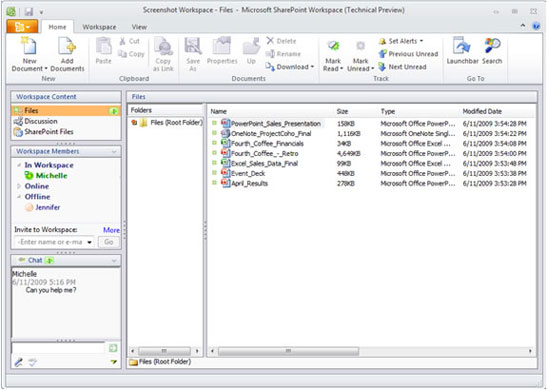Click the Save icon in quick access toolbar
The width and height of the screenshot is (547, 390).
(x=29, y=12)
